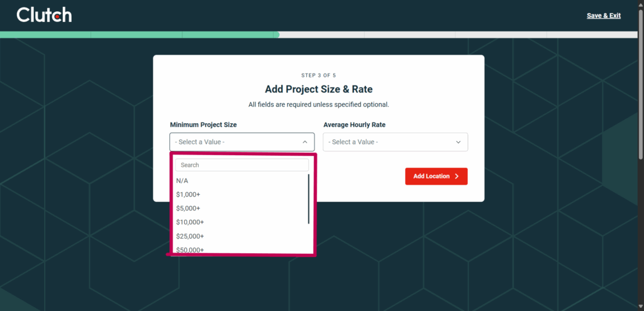The width and height of the screenshot is (644, 311).
Task: Expand the Average Hourly Rate chevron arrow
Action: tap(458, 142)
